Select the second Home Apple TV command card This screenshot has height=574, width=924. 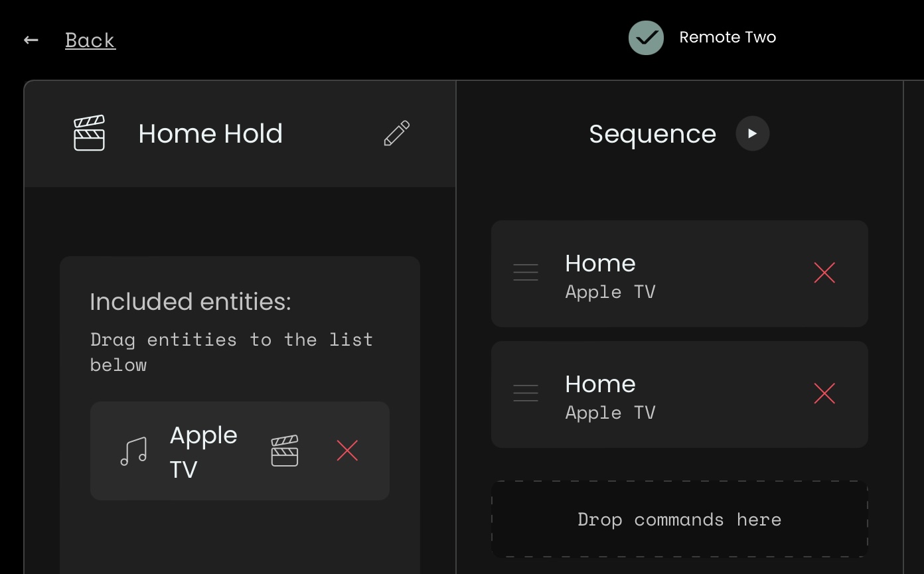[680, 394]
